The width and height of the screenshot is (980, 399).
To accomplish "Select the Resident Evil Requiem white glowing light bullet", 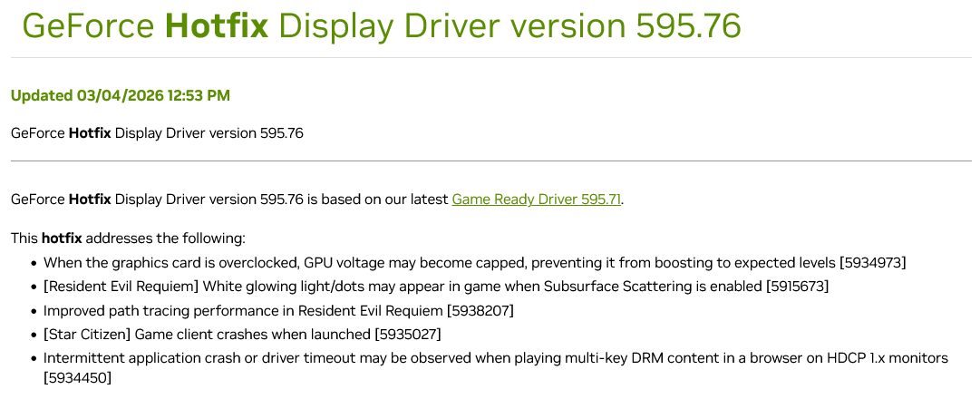I will click(x=436, y=287).
